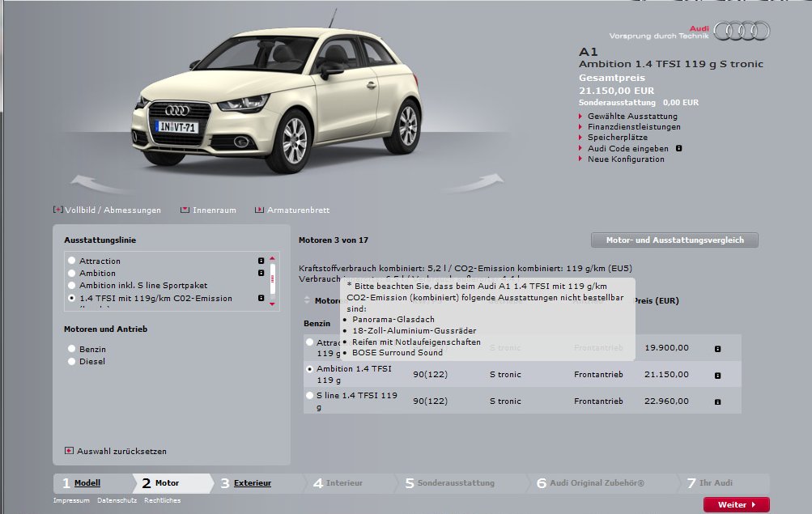Filter engines by Benzin
Screen dimensions: 812x514
click(x=71, y=349)
